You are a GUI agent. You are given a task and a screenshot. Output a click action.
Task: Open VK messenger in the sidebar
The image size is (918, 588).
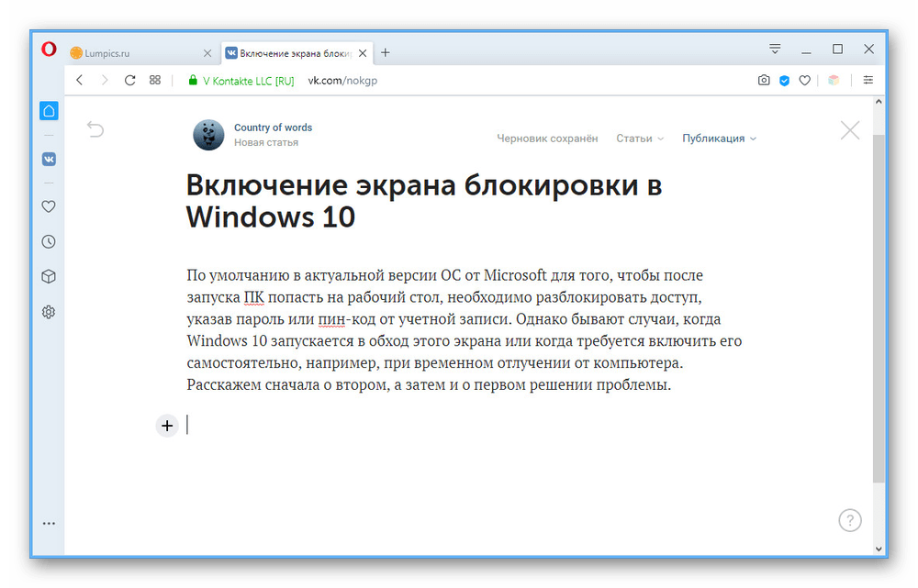[x=50, y=159]
